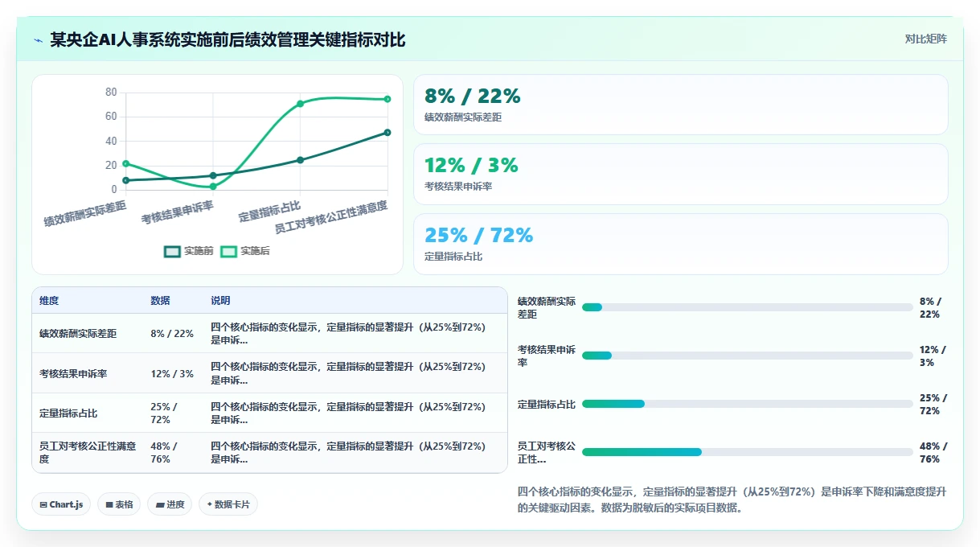Click the 绩效薪酬实际差距 progress bar
Viewport: 980px width, 547px height.
(x=747, y=307)
